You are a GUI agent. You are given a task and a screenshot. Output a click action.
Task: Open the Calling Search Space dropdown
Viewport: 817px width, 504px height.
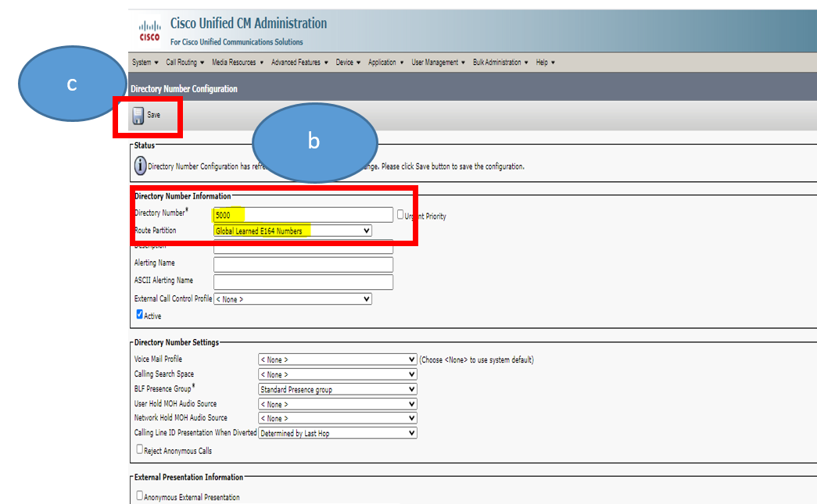[338, 374]
